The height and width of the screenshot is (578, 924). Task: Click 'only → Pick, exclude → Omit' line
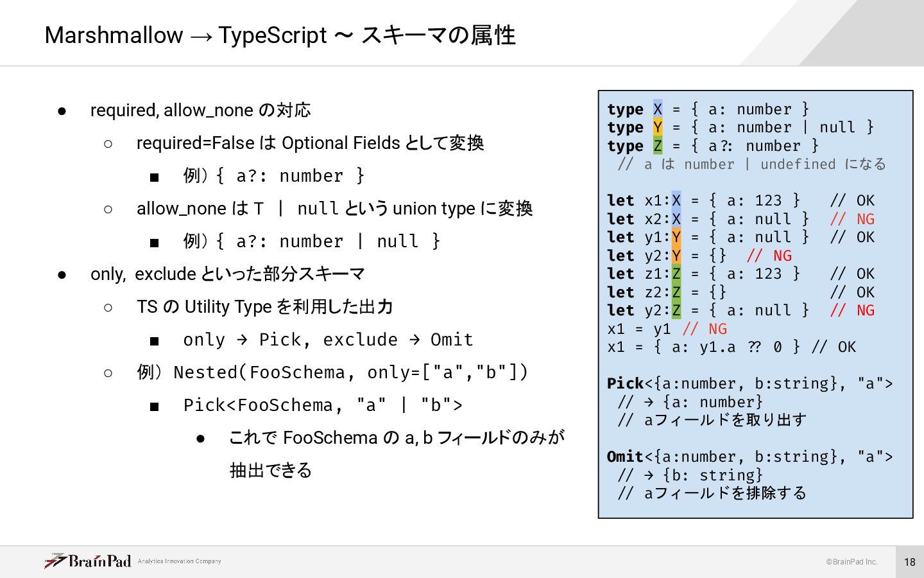(328, 340)
